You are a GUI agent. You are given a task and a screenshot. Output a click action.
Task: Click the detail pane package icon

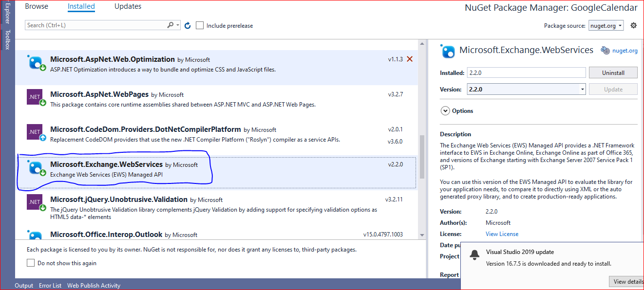(x=448, y=51)
